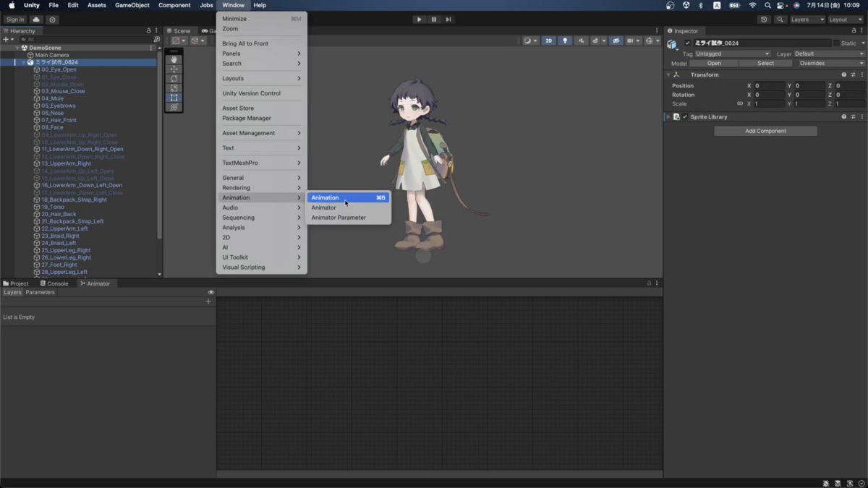This screenshot has width=868, height=488.
Task: Expand the Rendering submenu
Action: click(261, 187)
